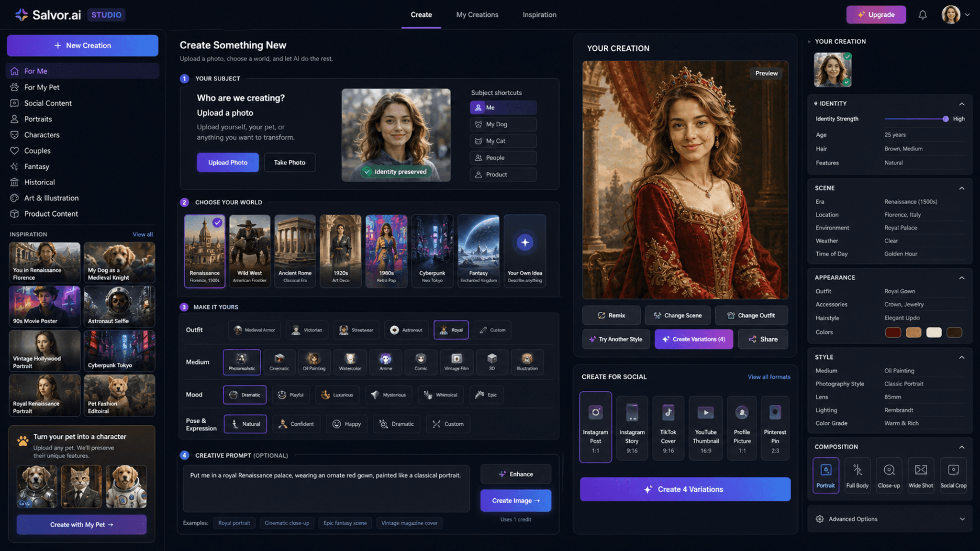The image size is (980, 551).
Task: Pick the Watercolor medium icon
Action: [350, 358]
